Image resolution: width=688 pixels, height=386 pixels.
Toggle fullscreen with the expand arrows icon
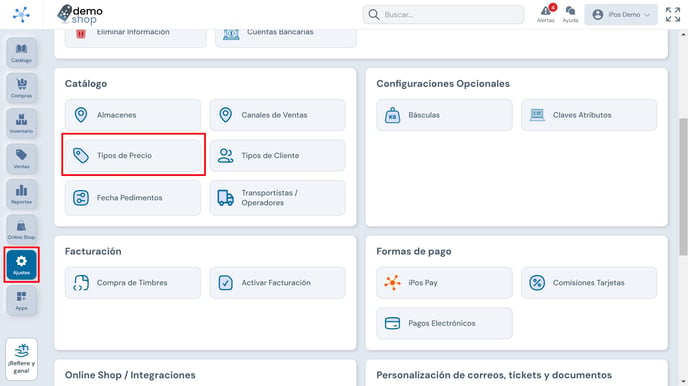673,14
